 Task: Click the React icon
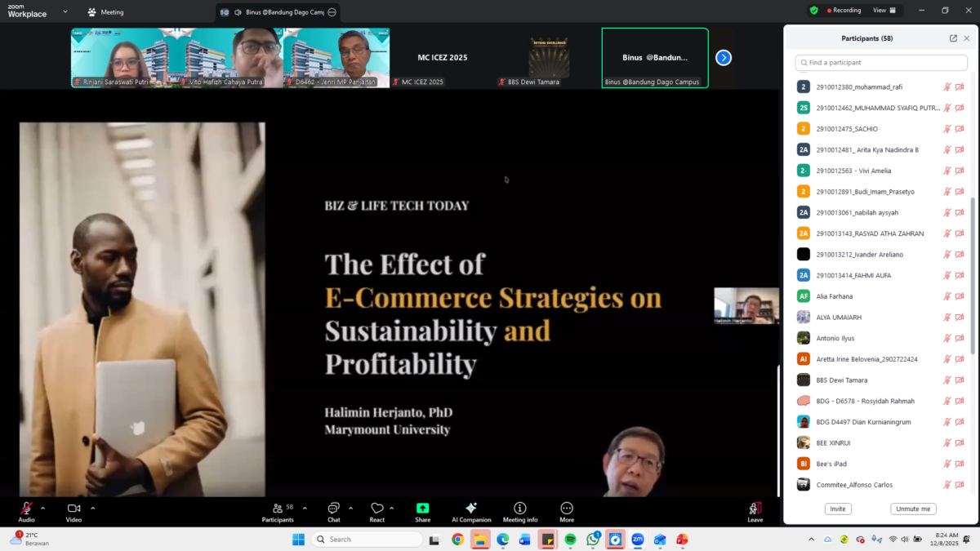coord(376,511)
